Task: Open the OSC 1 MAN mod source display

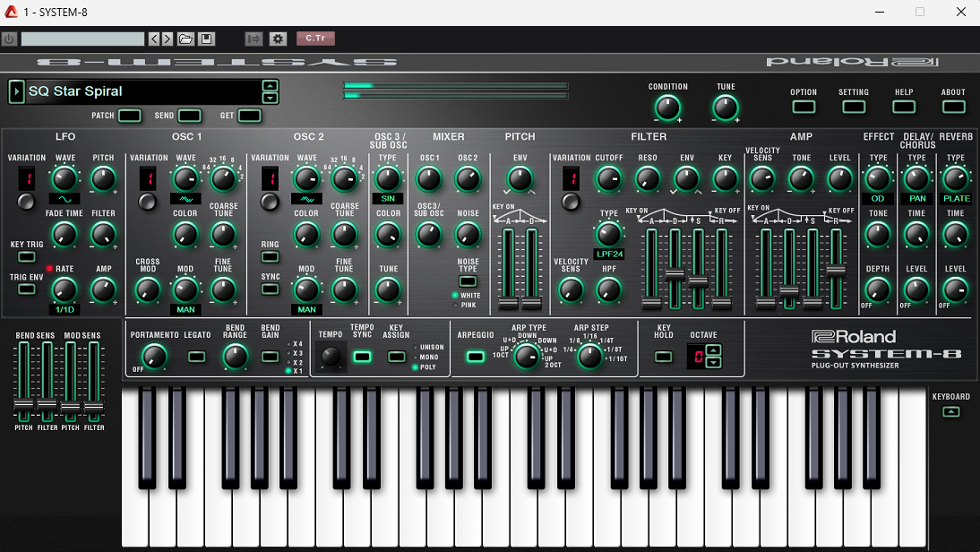Action: click(x=185, y=309)
